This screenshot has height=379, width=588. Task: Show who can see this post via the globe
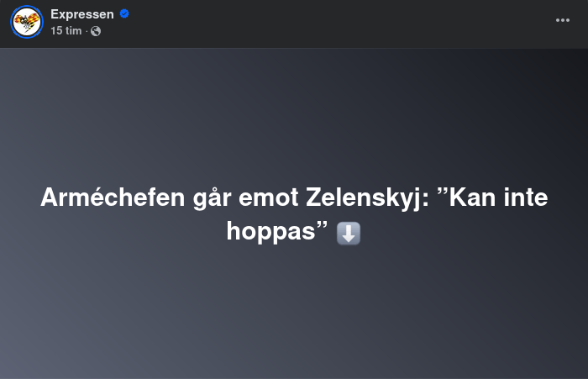click(96, 31)
